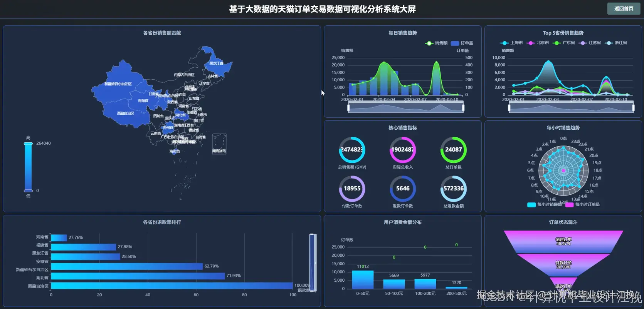This screenshot has height=309, width=644.
Task: Click right handle of Top 5 zoom slider
Action: pyautogui.click(x=633, y=108)
